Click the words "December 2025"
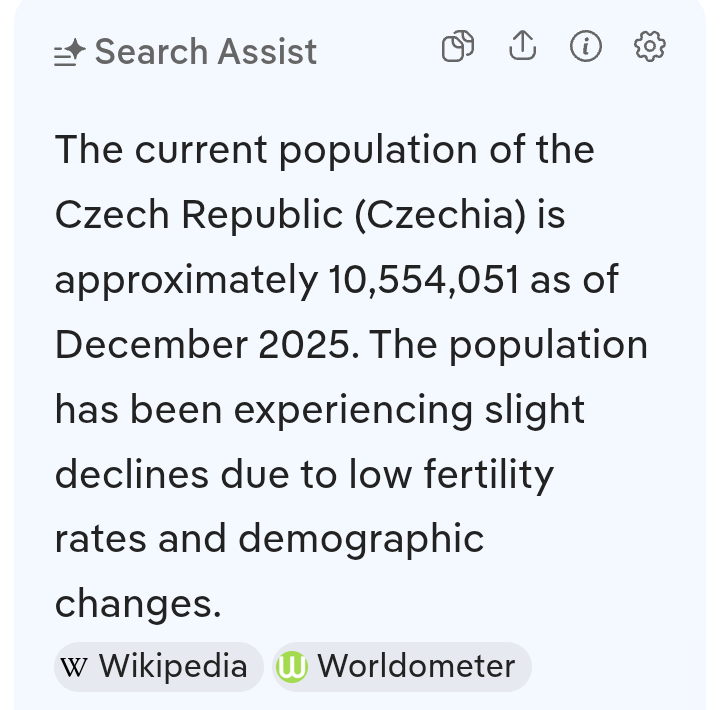 coord(205,345)
